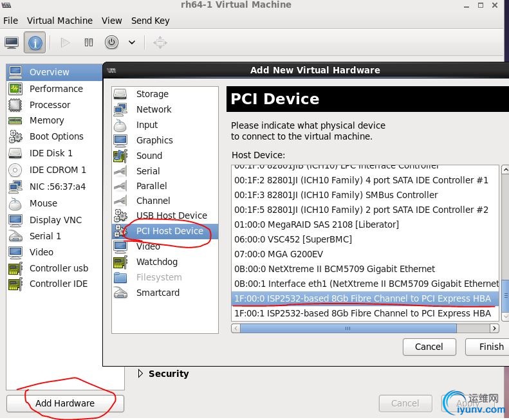509x420 pixels.
Task: Select the Boot Options gears icon
Action: click(15, 136)
